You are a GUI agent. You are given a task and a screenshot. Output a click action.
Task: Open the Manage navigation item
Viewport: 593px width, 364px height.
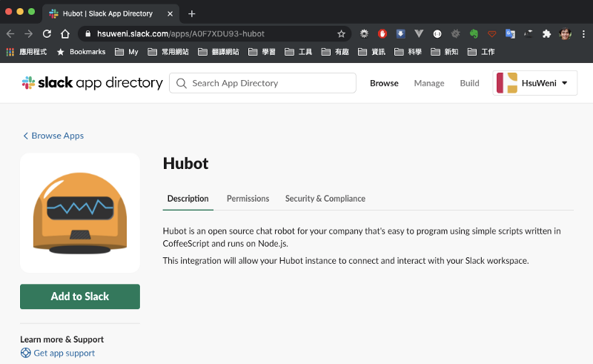click(429, 83)
